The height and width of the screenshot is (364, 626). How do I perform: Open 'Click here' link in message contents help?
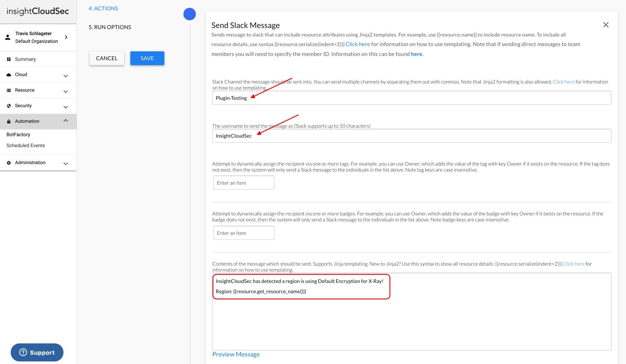click(x=574, y=264)
